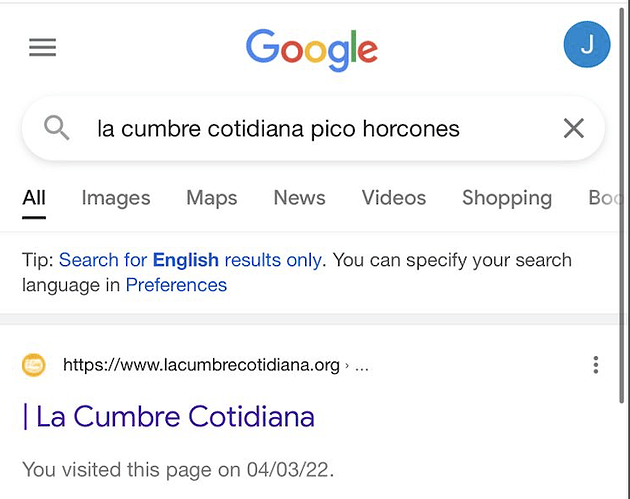The height and width of the screenshot is (499, 630).
Task: Switch to the Maps tab
Action: click(211, 198)
